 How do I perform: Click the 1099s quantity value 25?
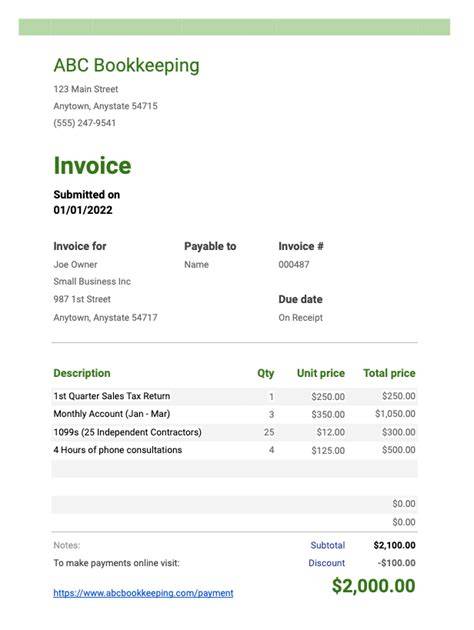pyautogui.click(x=269, y=432)
